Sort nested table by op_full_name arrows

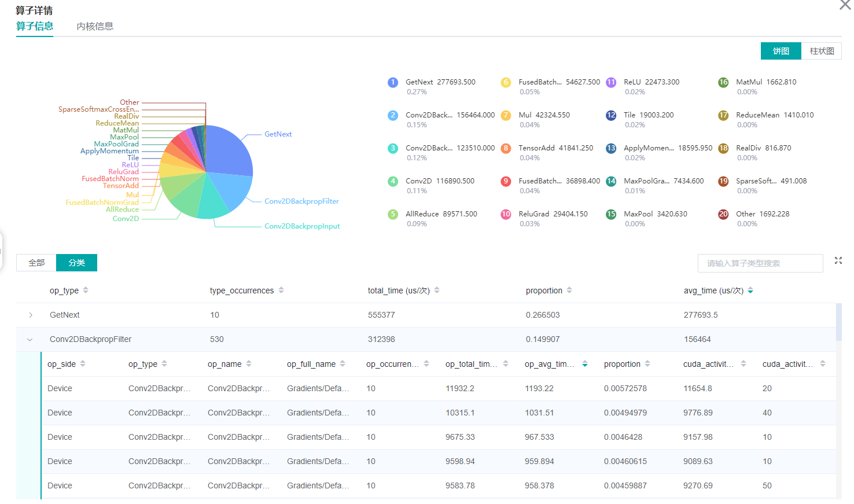point(343,364)
